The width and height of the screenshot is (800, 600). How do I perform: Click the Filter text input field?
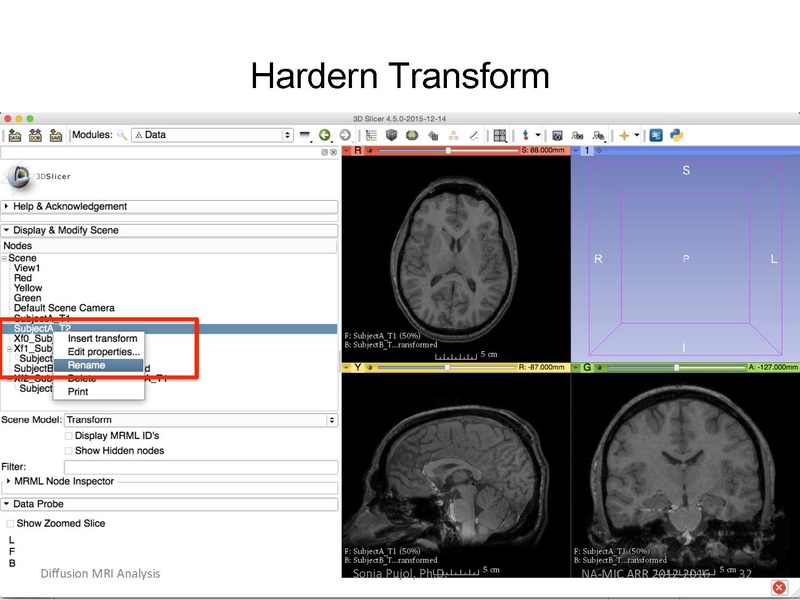point(200,467)
